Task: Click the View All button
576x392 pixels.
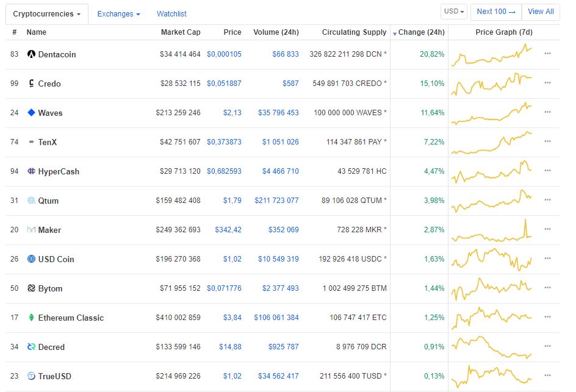Action: click(x=541, y=12)
